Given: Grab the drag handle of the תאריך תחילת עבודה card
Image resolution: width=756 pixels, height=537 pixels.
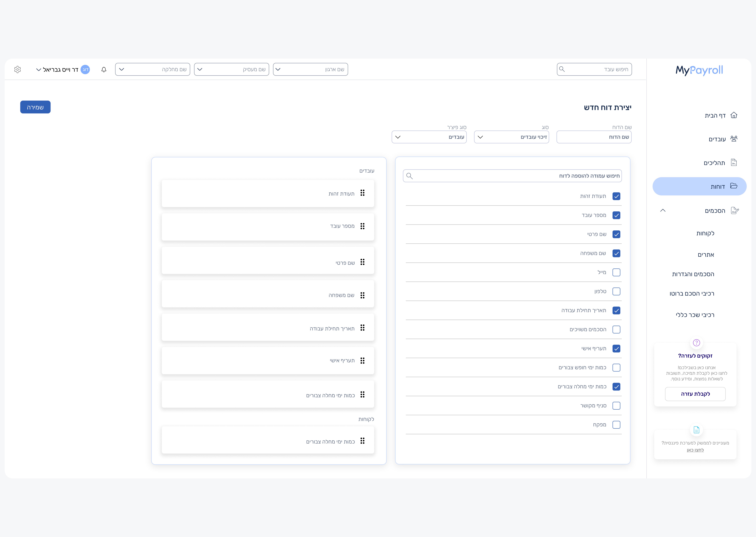Looking at the screenshot, I should [363, 328].
